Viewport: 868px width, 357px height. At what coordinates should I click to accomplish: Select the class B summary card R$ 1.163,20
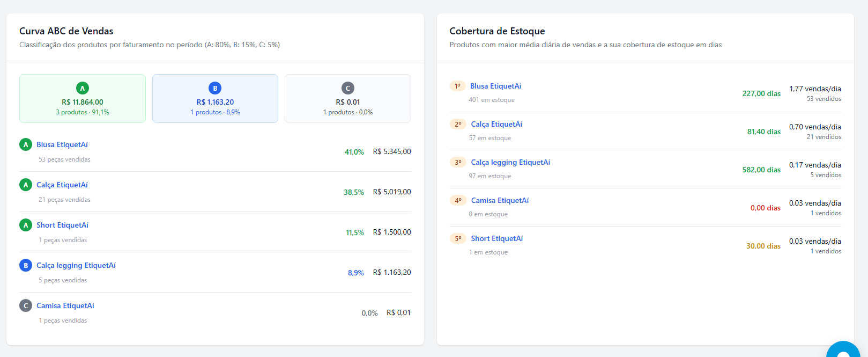[215, 99]
